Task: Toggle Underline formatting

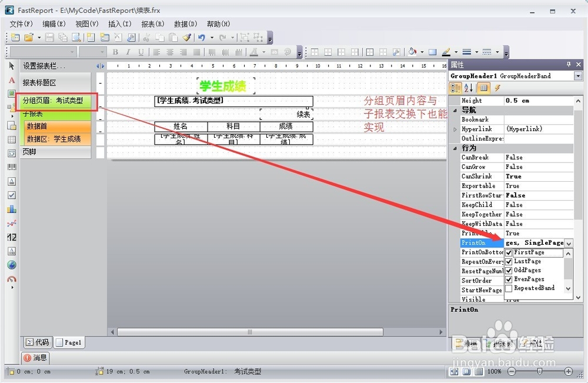Action: (x=141, y=52)
